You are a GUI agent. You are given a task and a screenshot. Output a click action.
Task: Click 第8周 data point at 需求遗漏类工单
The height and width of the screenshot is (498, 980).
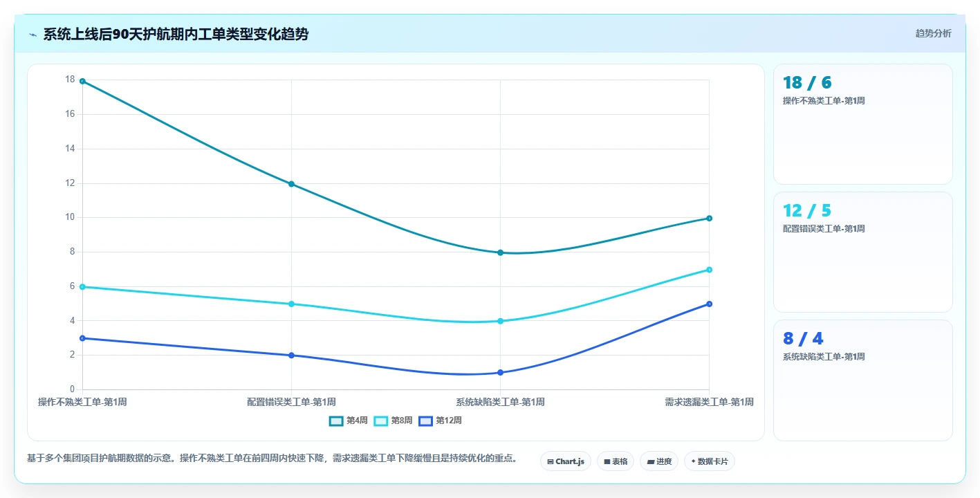pyautogui.click(x=709, y=270)
